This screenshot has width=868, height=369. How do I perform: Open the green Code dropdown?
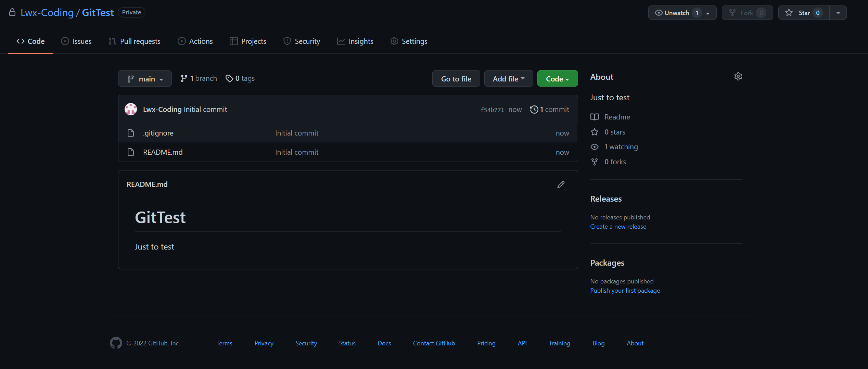click(x=558, y=79)
